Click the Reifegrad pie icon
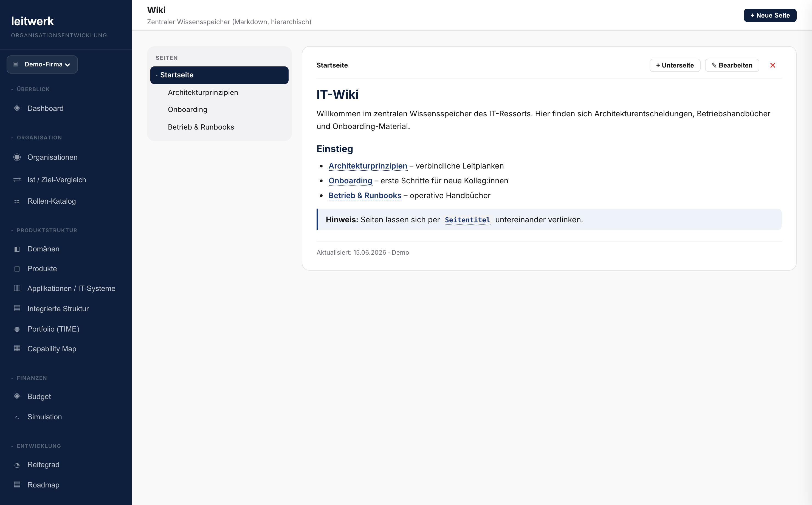The width and height of the screenshot is (812, 505). pyautogui.click(x=17, y=465)
